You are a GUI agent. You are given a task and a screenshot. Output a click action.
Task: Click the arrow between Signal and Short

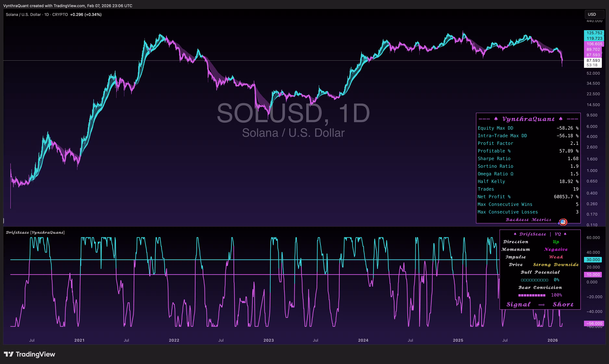pyautogui.click(x=541, y=305)
